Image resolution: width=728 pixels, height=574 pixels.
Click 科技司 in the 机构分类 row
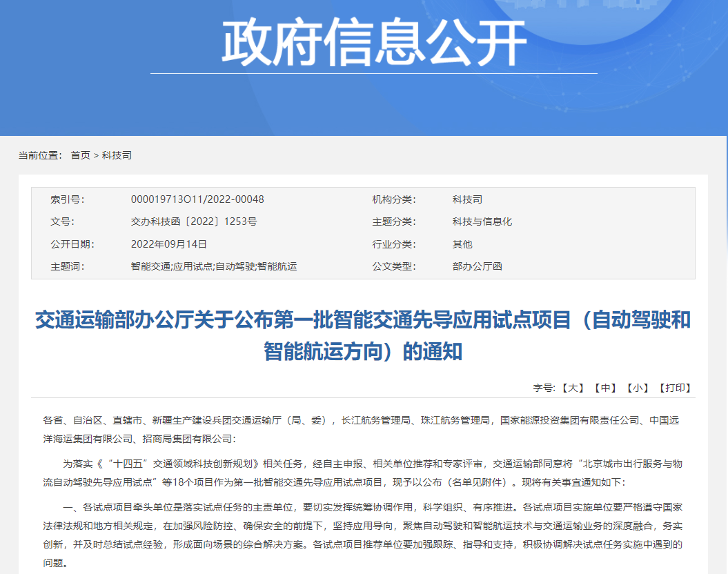coord(467,199)
